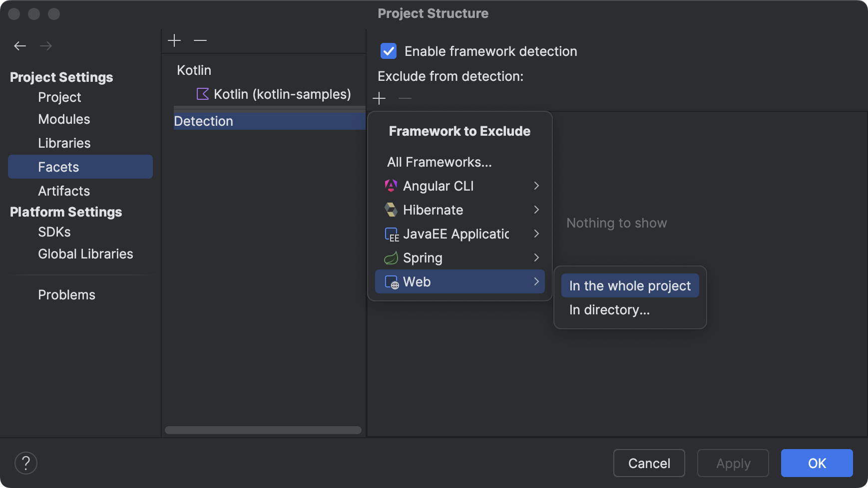Select the Angular CLI framework icon
Image resolution: width=868 pixels, height=488 pixels.
point(392,186)
